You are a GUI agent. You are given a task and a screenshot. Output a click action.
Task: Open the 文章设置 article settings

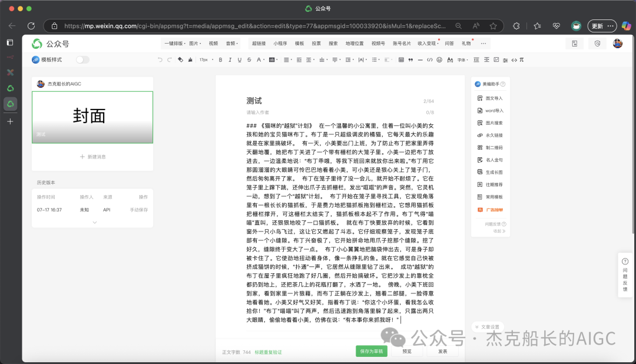488,327
